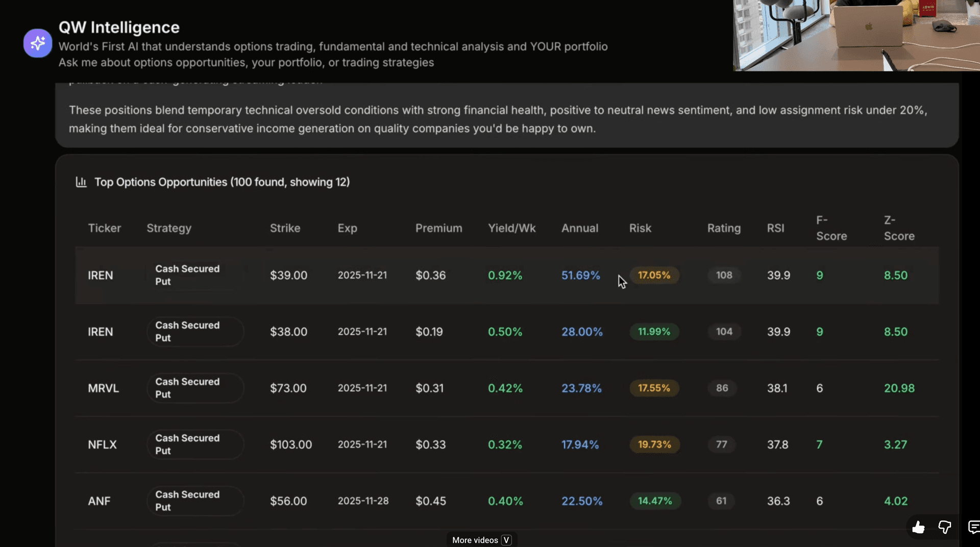This screenshot has height=547, width=980.
Task: Click the 108 rating badge for IREN
Action: [723, 275]
